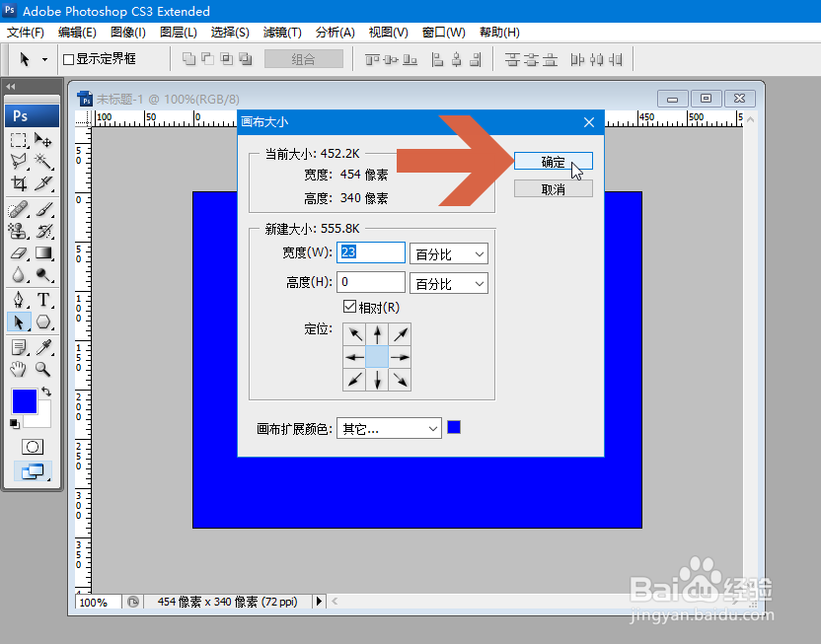Open 滤镜(T) menu

tap(282, 33)
